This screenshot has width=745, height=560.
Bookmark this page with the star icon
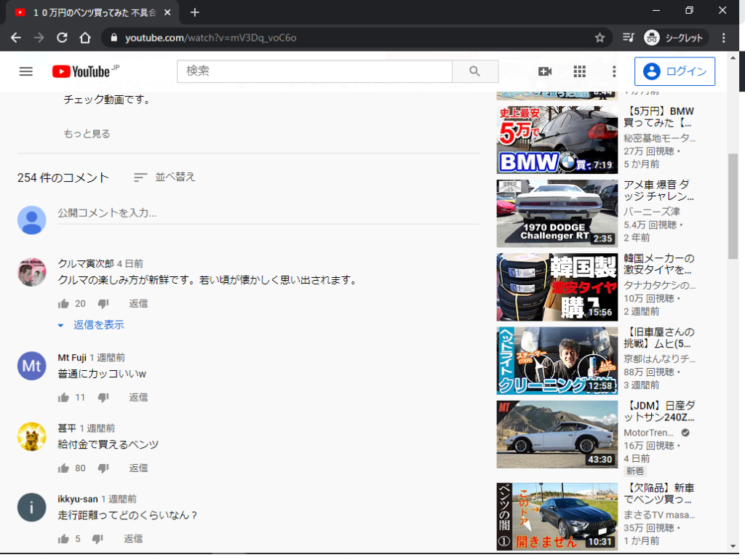pyautogui.click(x=599, y=38)
